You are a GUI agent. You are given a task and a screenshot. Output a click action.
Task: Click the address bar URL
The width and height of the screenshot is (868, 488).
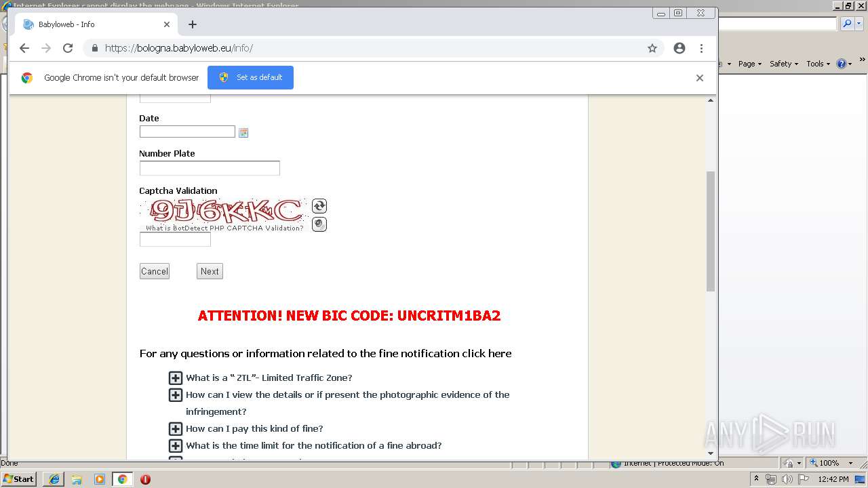point(179,48)
